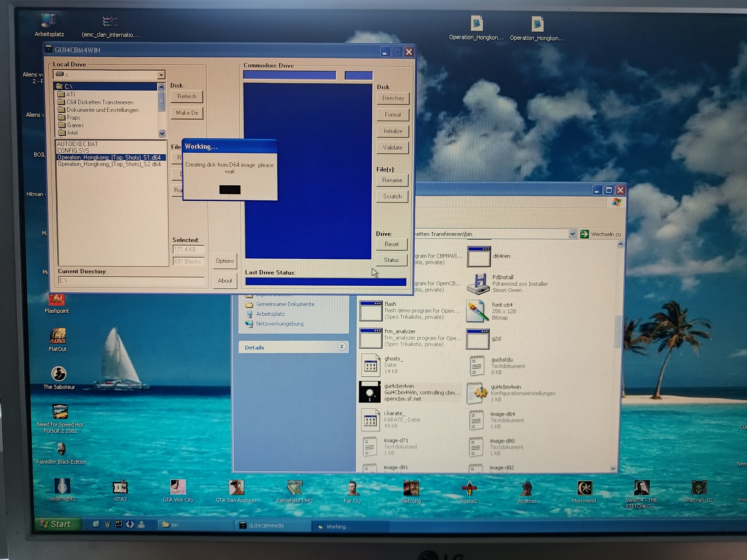Select CONFIG.SYS in file list

click(x=73, y=150)
